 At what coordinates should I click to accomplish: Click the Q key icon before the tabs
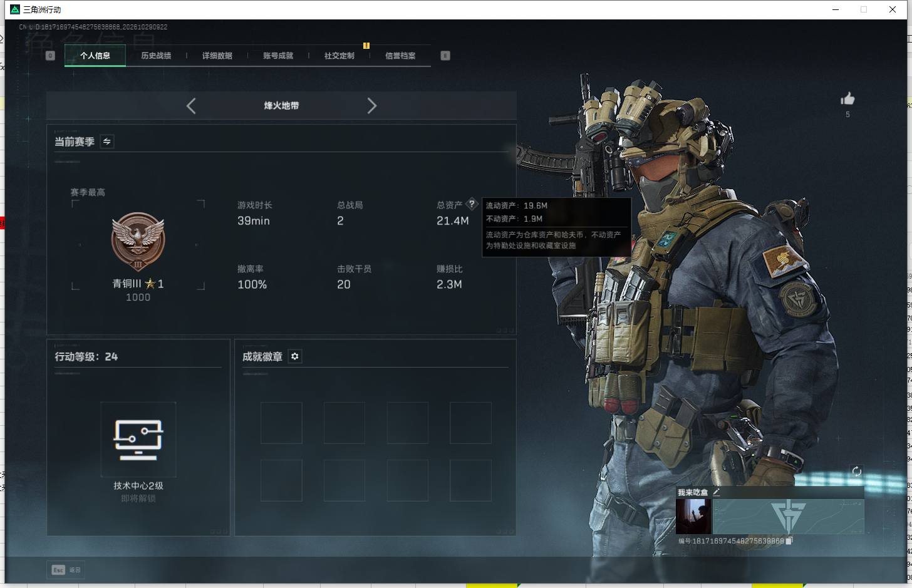pos(51,56)
